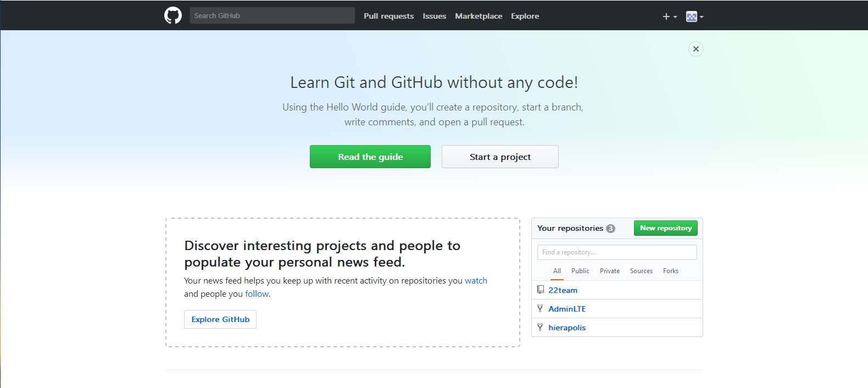Click the repositories count badge showing 3
This screenshot has width=868, height=388.
(x=610, y=229)
